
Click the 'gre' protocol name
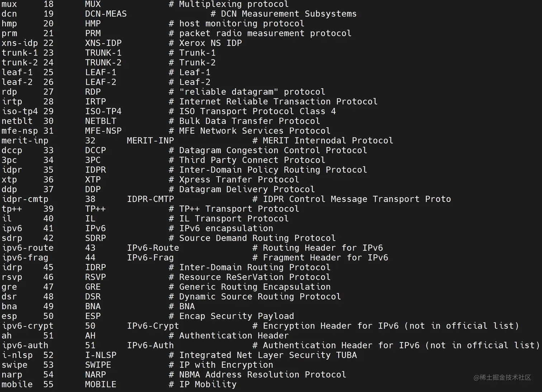[x=9, y=287]
